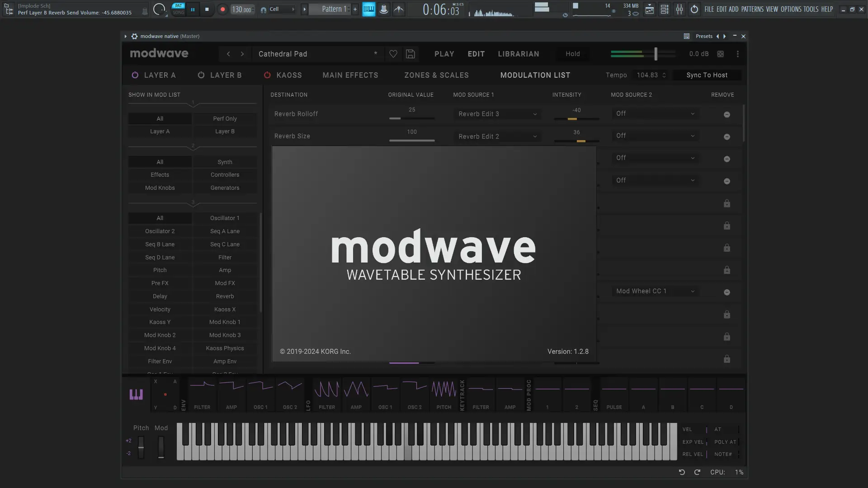Image resolution: width=868 pixels, height=488 pixels.
Task: Open the Reverb Edit 3 mod source dropdown
Action: pos(497,114)
